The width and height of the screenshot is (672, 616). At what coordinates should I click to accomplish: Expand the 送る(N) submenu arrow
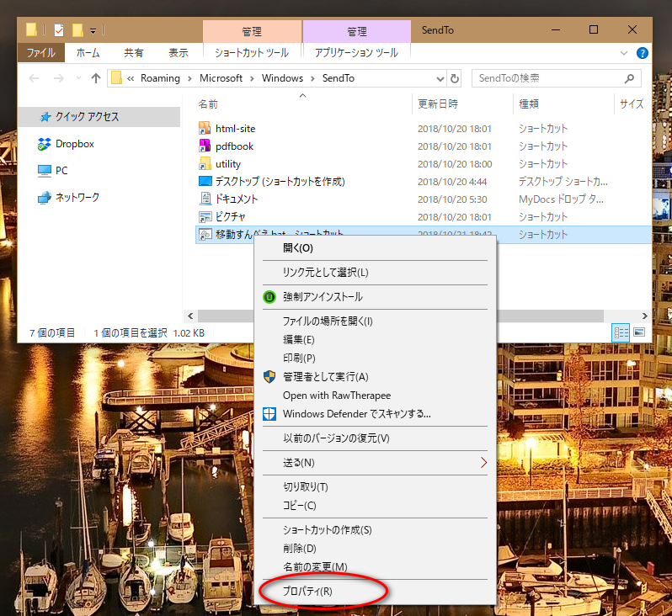[x=483, y=463]
